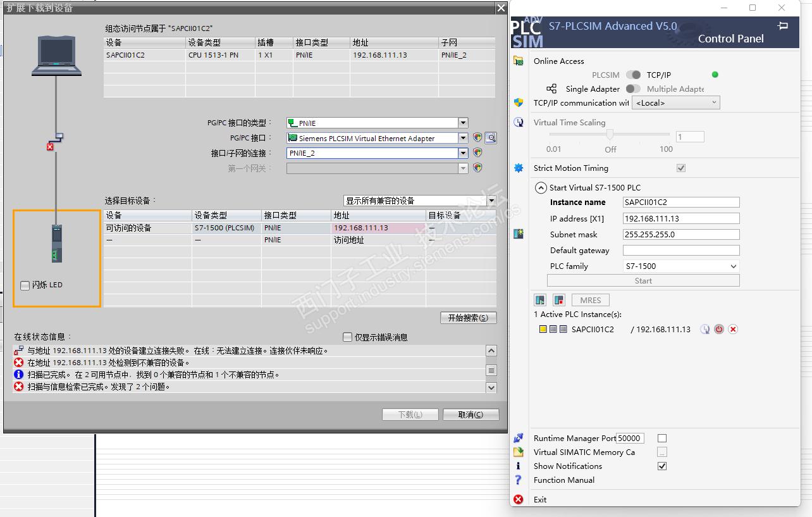The height and width of the screenshot is (517, 812).
Task: Click the clock icon for instance SAPCII01C2
Action: [705, 329]
